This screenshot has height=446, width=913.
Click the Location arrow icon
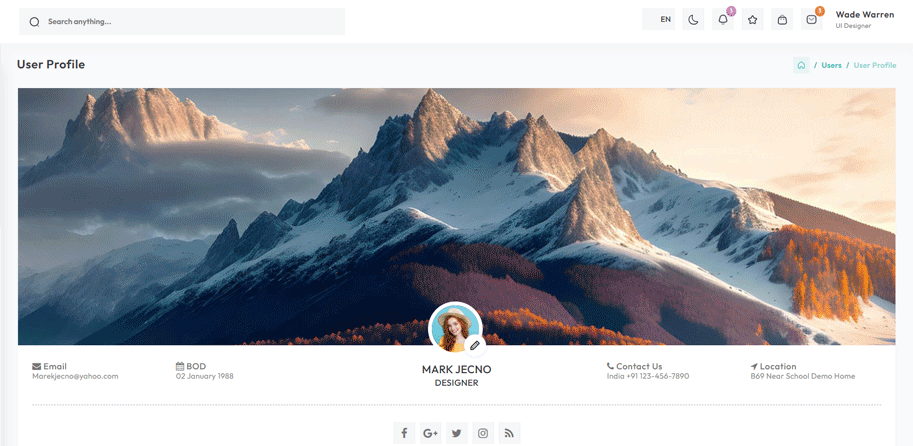(x=754, y=366)
